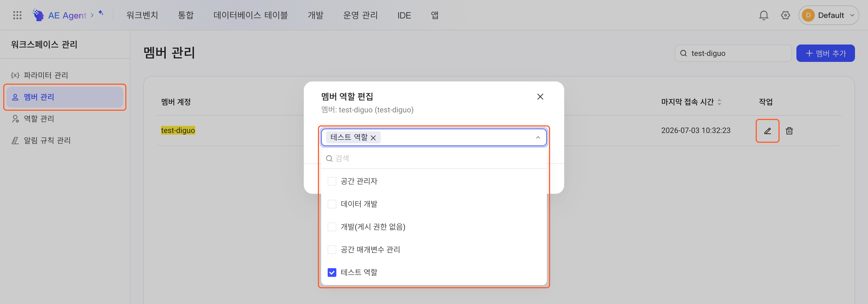Check the 공간 매개변수 관리 role
Viewport: 868px width, 304px height.
coord(332,249)
